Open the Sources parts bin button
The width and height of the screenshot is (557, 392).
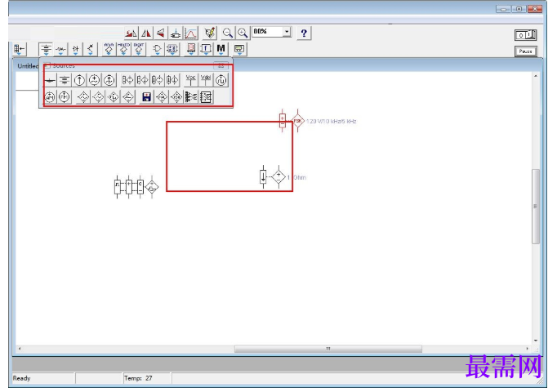pos(46,49)
